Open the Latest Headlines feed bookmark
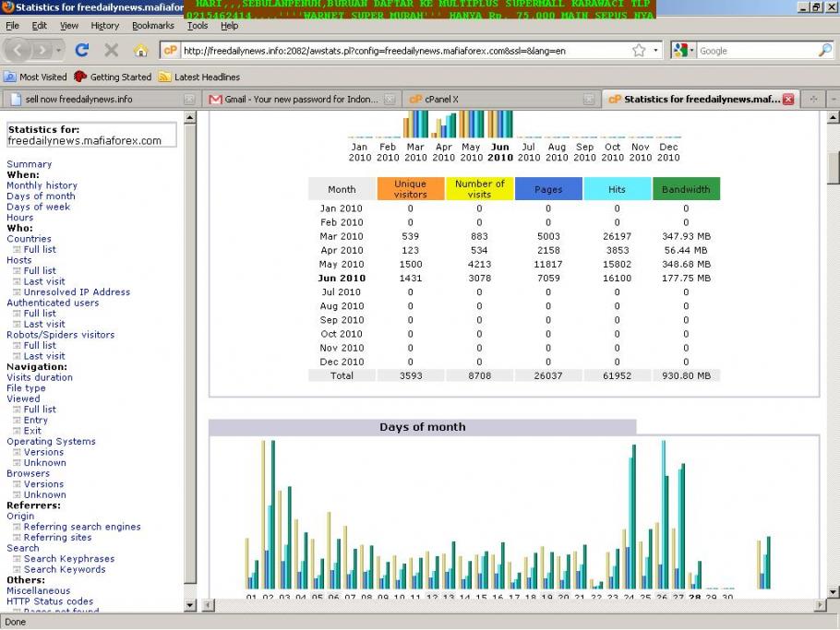This screenshot has height=630, width=840. (199, 77)
